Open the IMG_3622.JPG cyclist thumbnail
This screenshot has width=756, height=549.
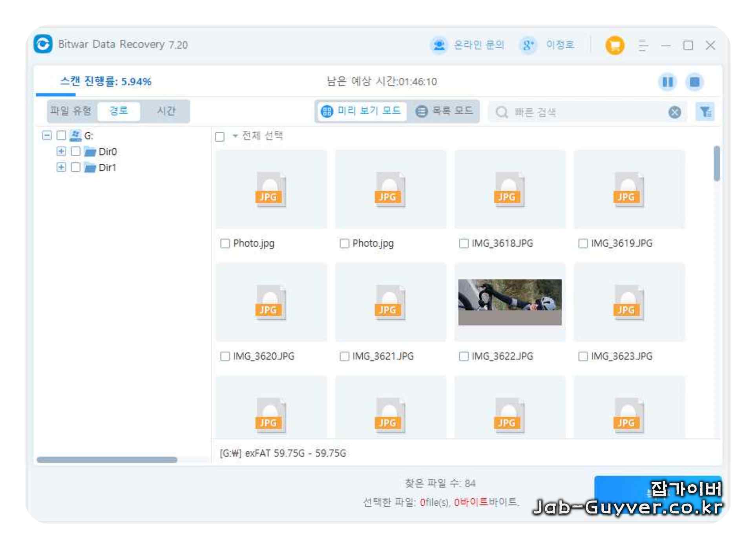[x=509, y=302]
